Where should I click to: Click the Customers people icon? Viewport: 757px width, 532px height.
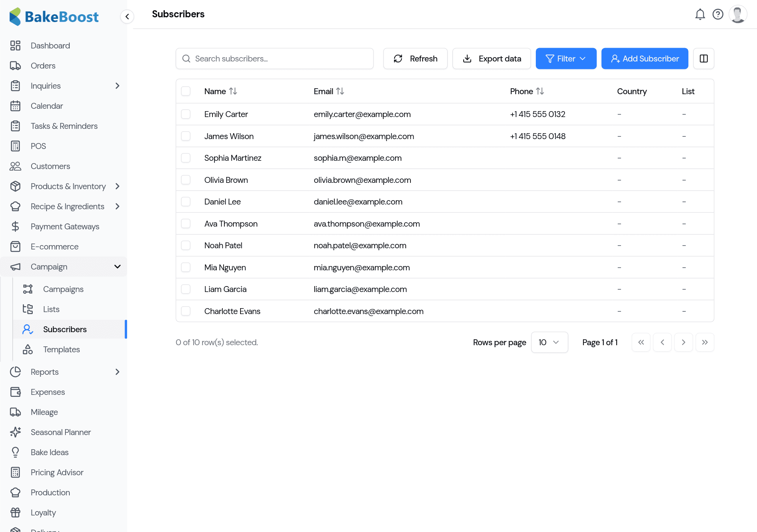(x=15, y=166)
